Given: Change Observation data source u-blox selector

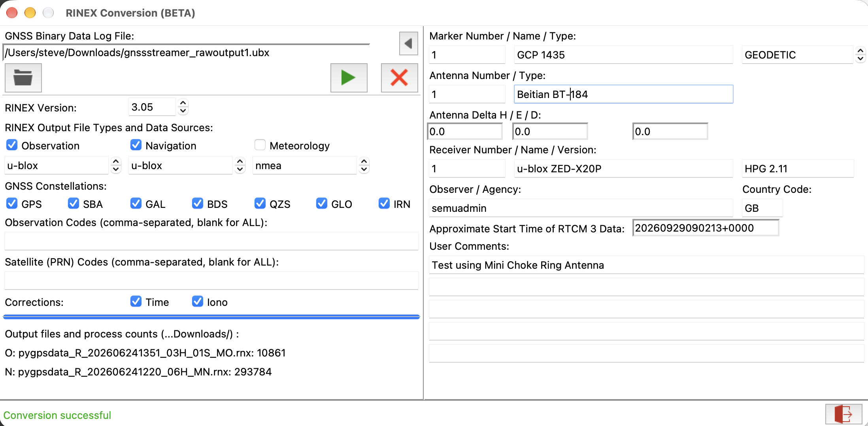Looking at the screenshot, I should tap(116, 165).
